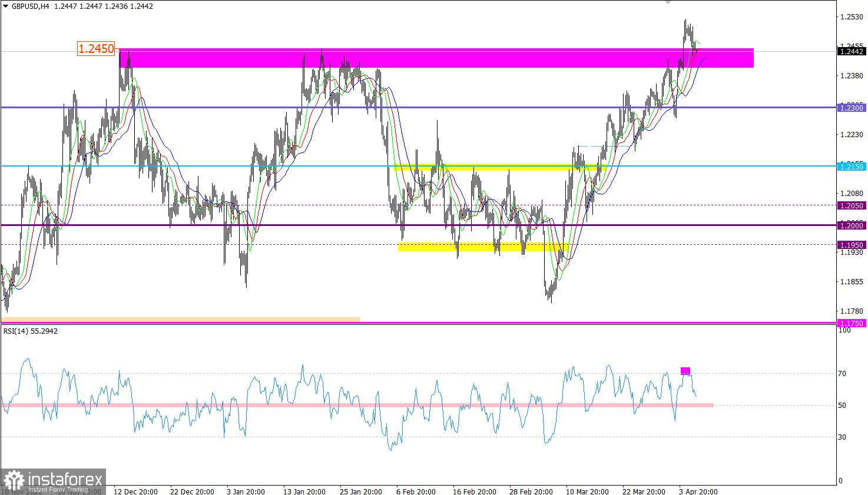
Task: Click the 1.2050 level price tag
Action: 852,206
